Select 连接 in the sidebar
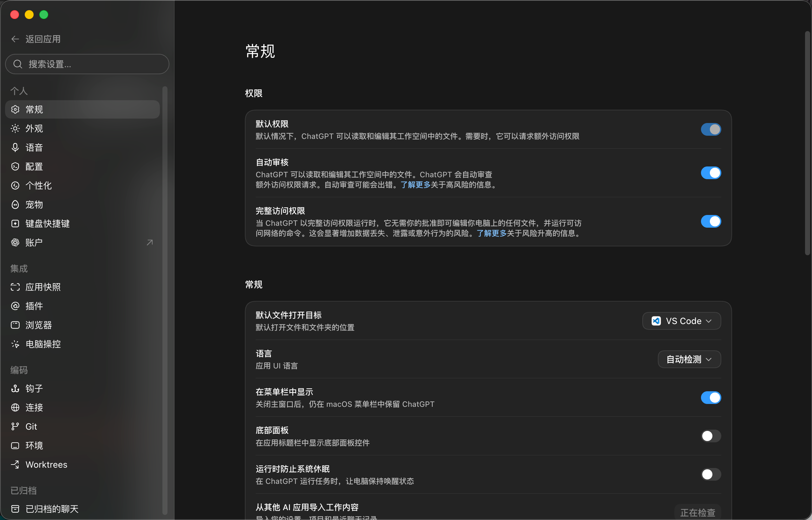The width and height of the screenshot is (812, 520). coord(82,407)
